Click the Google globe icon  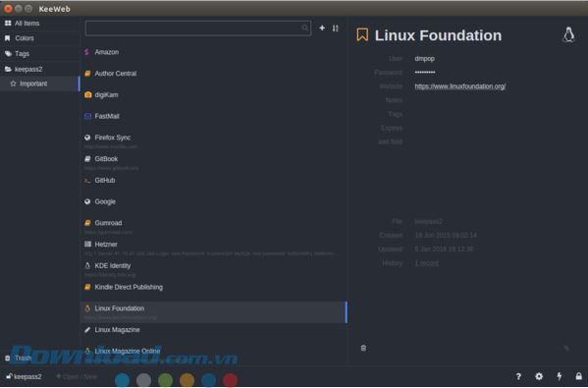point(87,202)
